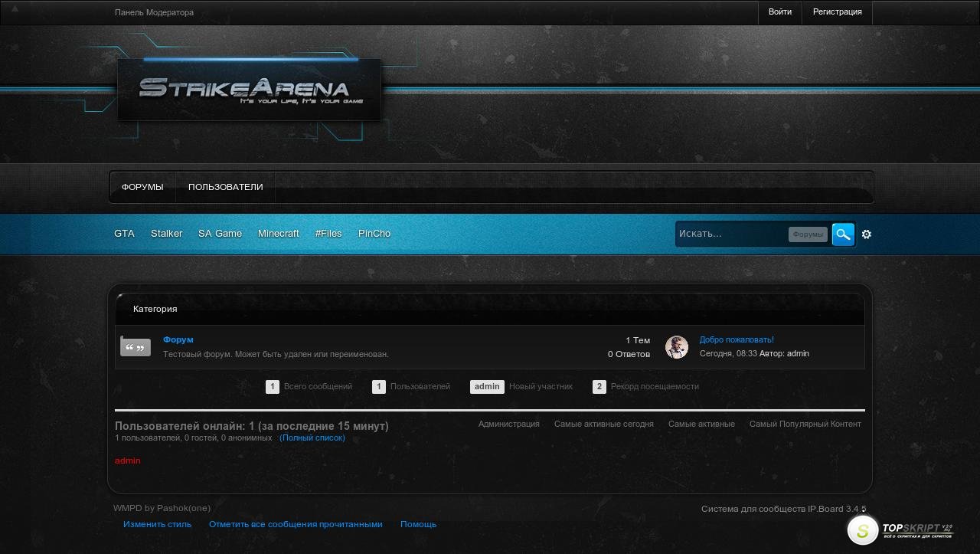Click forum description 'Тестовый форум...' text
Viewport: 980px width, 554px height.
point(276,355)
